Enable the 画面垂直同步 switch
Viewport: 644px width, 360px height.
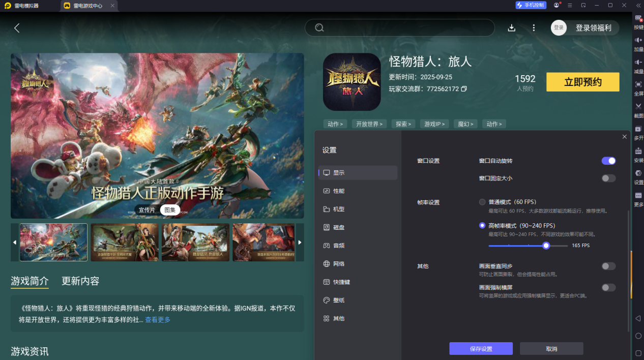(x=608, y=266)
